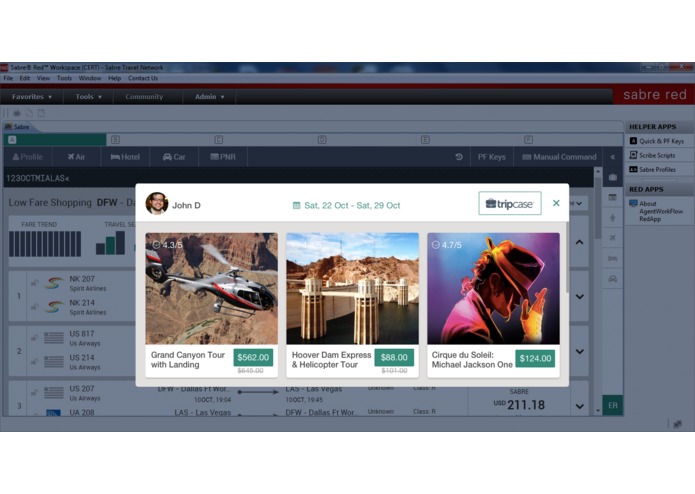Screen dimensions: 695x494
Task: Open the Window menu
Action: [x=90, y=78]
